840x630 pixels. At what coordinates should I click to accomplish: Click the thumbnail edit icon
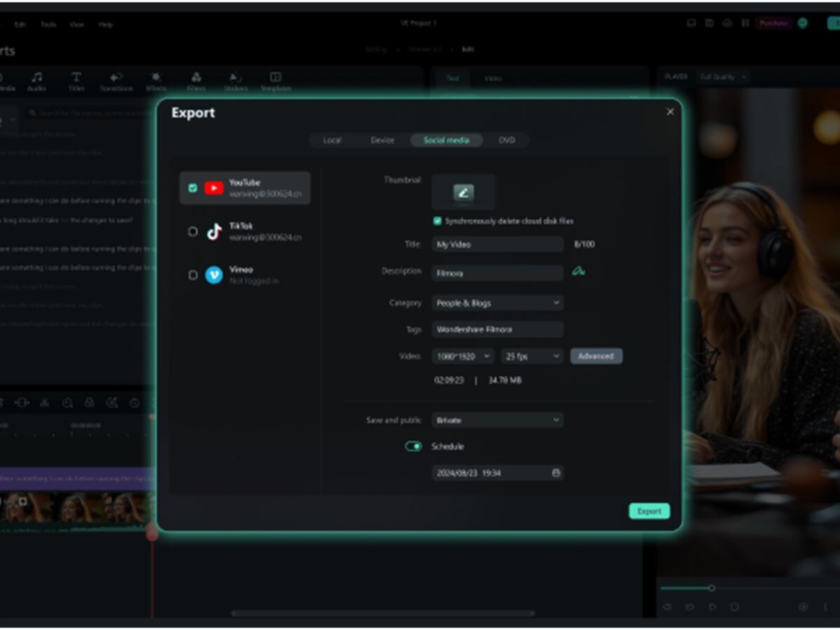463,192
